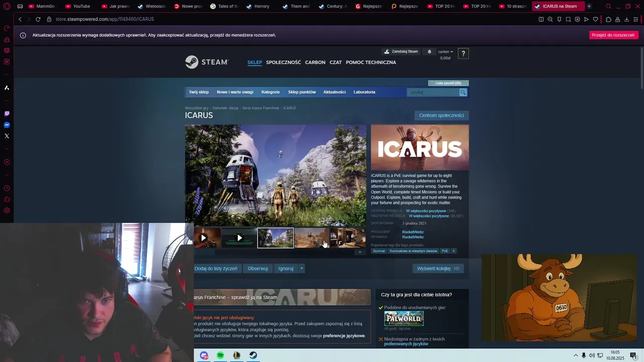Image resolution: width=644 pixels, height=362 pixels.
Task: Open history clock icon in sidebar
Action: tap(7, 188)
